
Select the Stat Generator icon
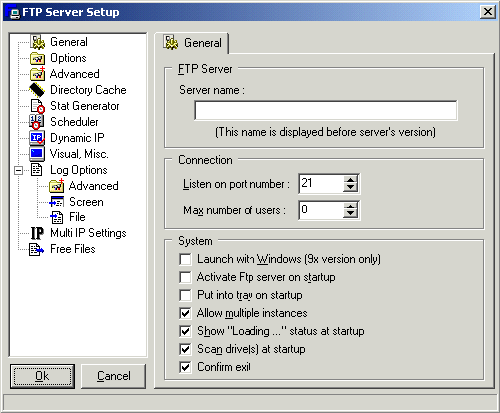point(37,106)
